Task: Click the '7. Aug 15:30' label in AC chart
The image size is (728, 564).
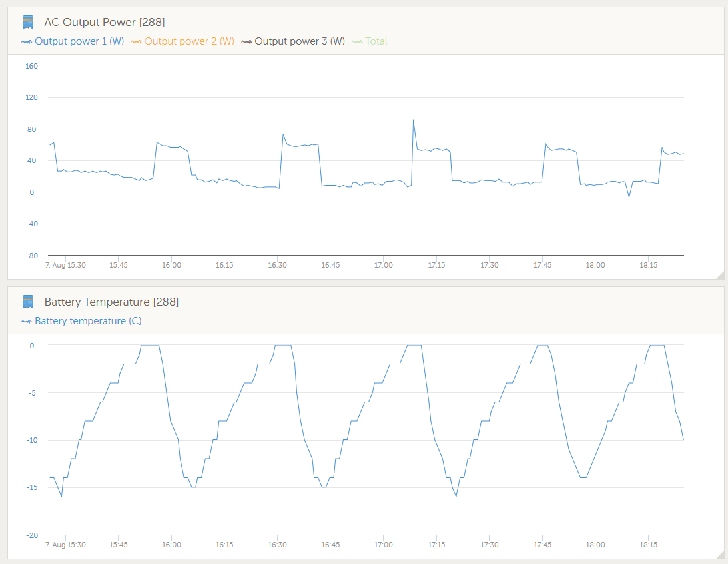Action: (x=65, y=265)
